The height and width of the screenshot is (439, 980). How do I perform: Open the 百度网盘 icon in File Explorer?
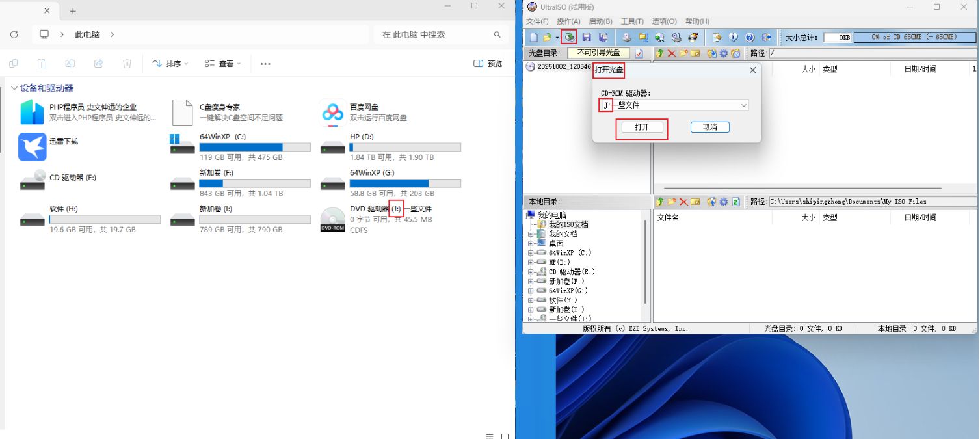point(332,113)
